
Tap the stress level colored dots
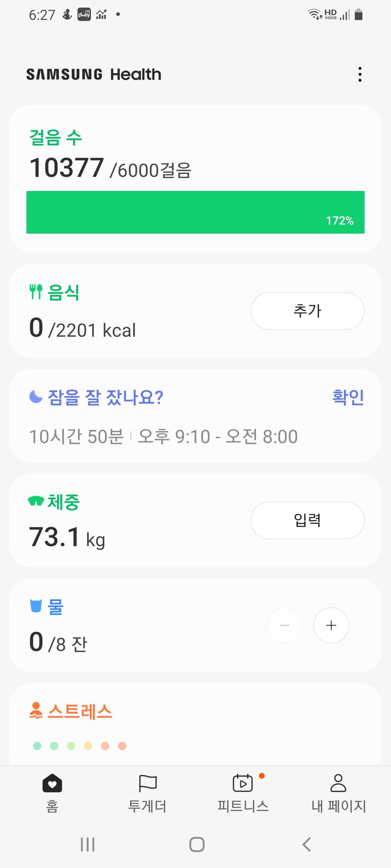(79, 746)
